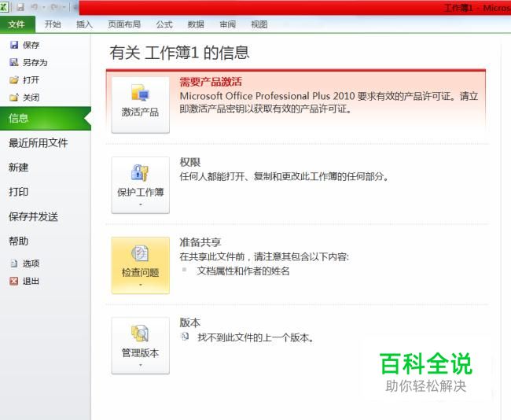Switch to the 视图 ribbon tab
The width and height of the screenshot is (511, 420).
pyautogui.click(x=259, y=24)
